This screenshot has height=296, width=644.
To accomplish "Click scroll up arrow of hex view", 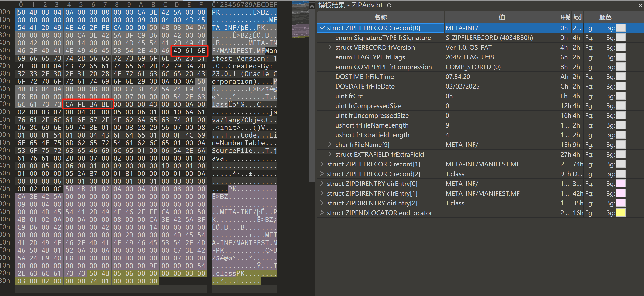I will (x=312, y=6).
